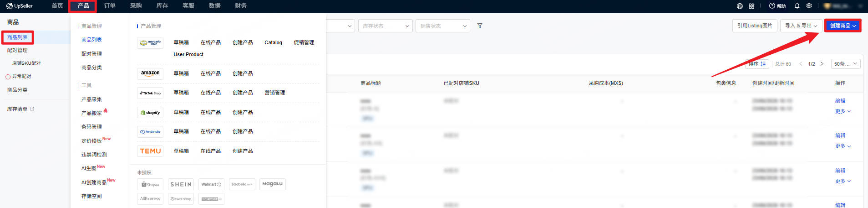Click the UpSeller logo
This screenshot has height=208, width=868.
coord(19,6)
